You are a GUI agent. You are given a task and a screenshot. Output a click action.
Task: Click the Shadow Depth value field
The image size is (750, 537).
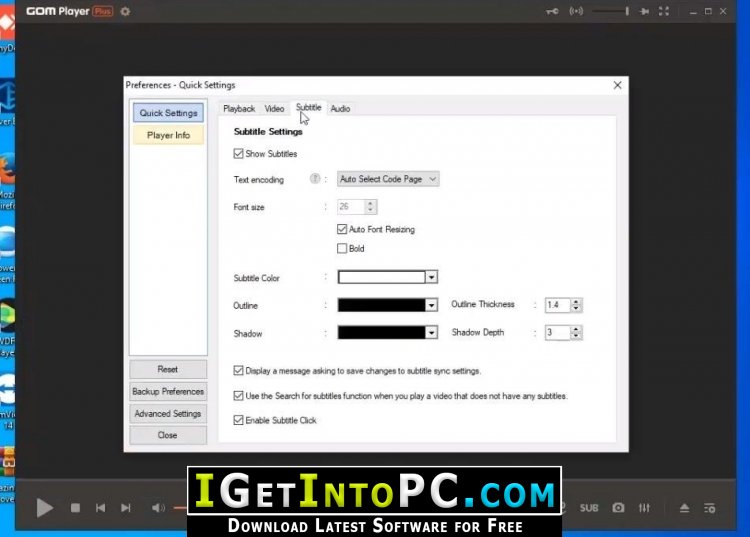(558, 332)
